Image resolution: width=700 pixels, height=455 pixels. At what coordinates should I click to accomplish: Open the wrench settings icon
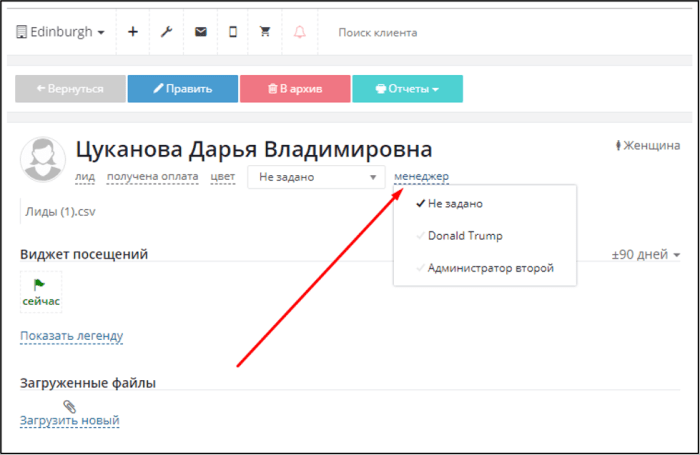tap(167, 32)
